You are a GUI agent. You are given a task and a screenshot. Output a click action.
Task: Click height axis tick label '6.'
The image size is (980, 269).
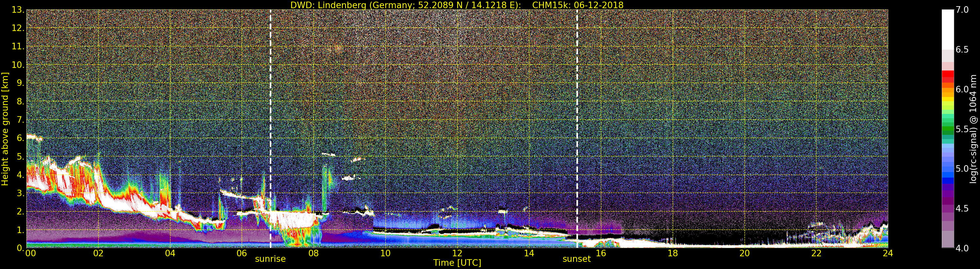coord(21,138)
